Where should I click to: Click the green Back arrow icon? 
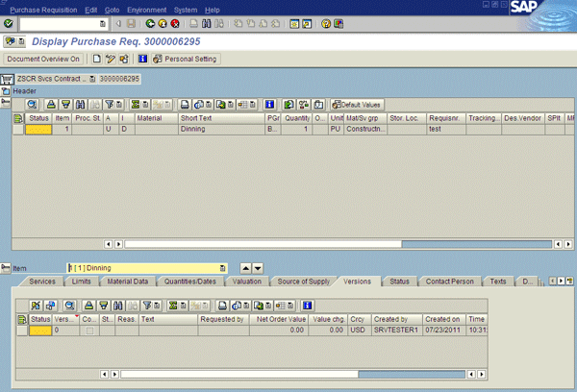150,22
